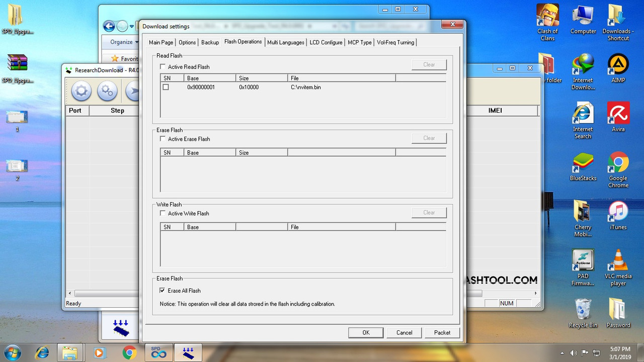Launch Google Chrome desktop shortcut

click(x=618, y=170)
